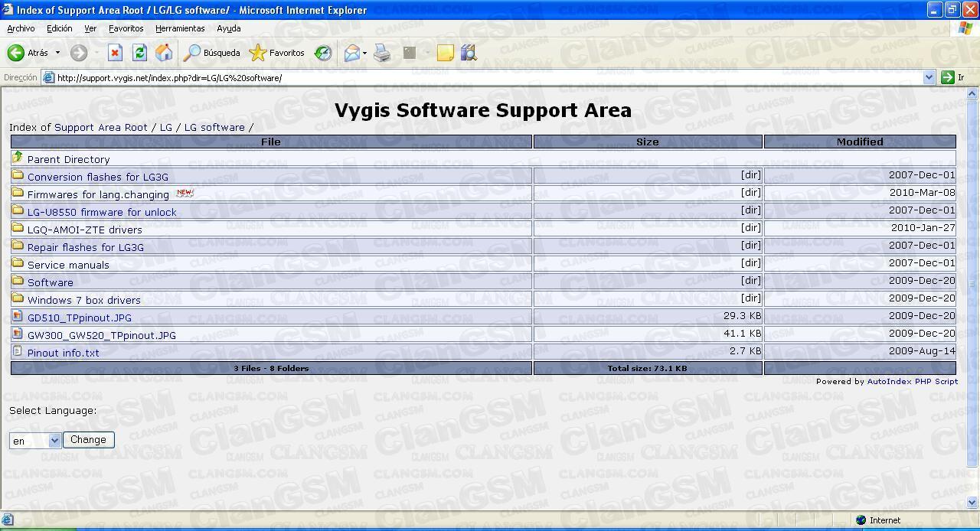Open the Software folder link
Viewport: 980px width, 531px height.
click(x=51, y=282)
